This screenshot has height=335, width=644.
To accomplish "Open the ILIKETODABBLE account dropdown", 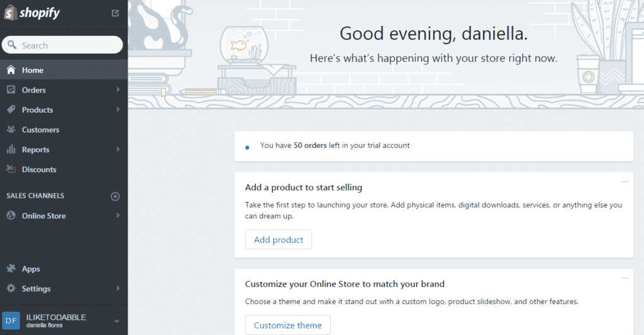I will [116, 321].
